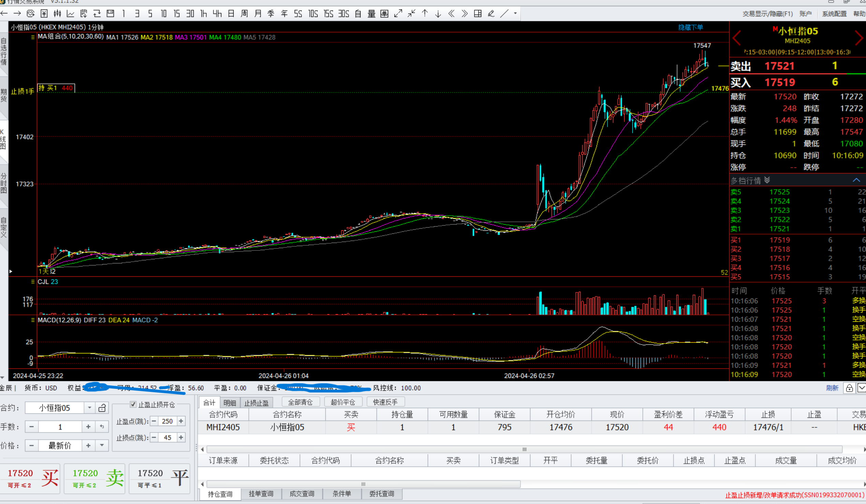Click 隐藏下单 to hide order panel
This screenshot has width=866, height=504.
[x=690, y=28]
